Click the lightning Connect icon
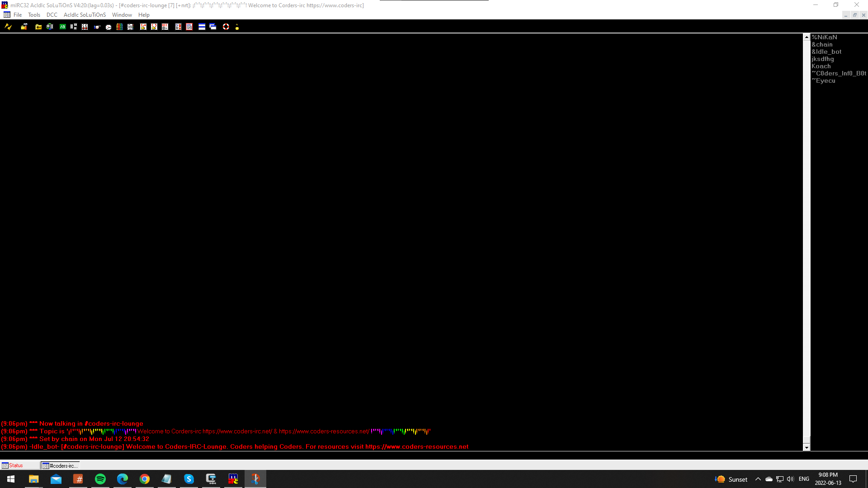Viewport: 868px width, 488px height. click(x=8, y=27)
